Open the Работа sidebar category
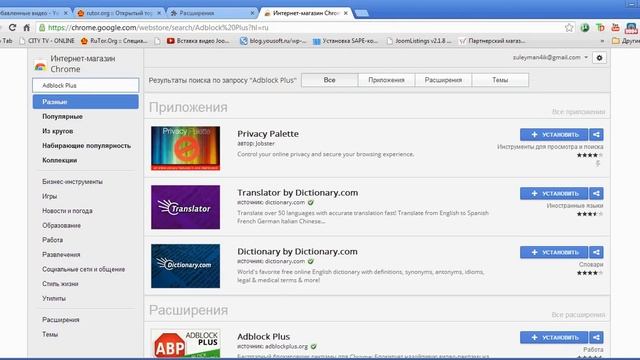640x360 pixels. (53, 240)
